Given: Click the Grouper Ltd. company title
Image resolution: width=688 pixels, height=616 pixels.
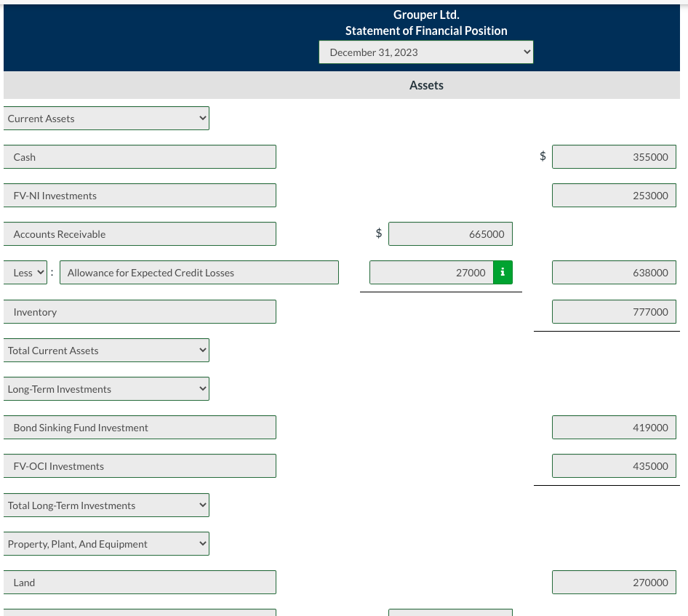Looking at the screenshot, I should (x=426, y=15).
